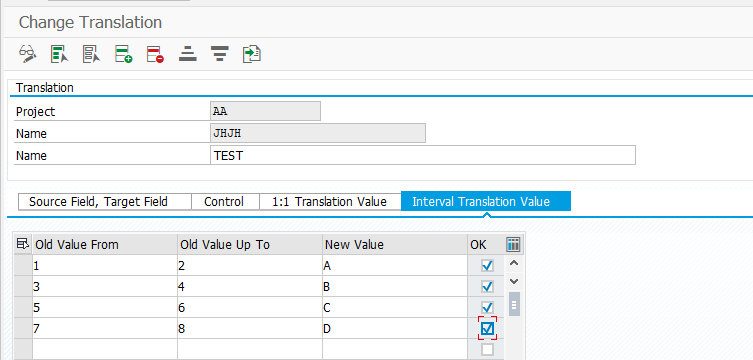This screenshot has width=753, height=360.
Task: Insert a new row with green plus icon
Action: tap(123, 53)
